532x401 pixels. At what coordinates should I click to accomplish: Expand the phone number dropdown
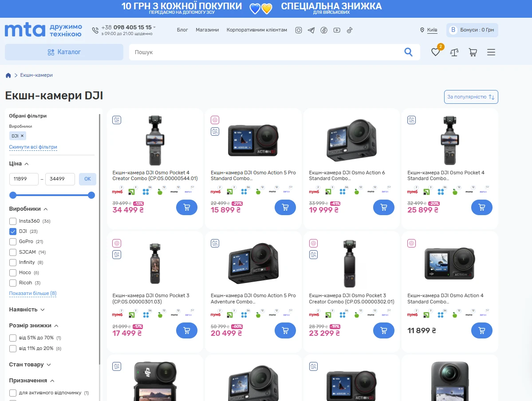[x=154, y=27]
